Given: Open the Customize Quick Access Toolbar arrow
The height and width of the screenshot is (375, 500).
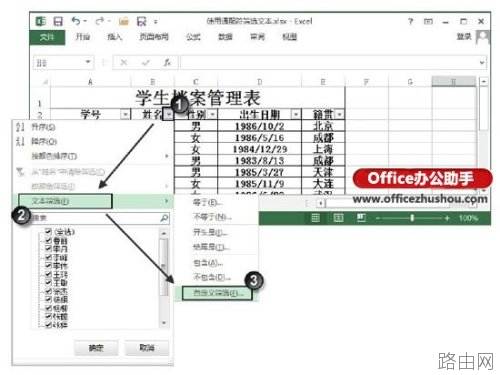Looking at the screenshot, I should point(155,22).
